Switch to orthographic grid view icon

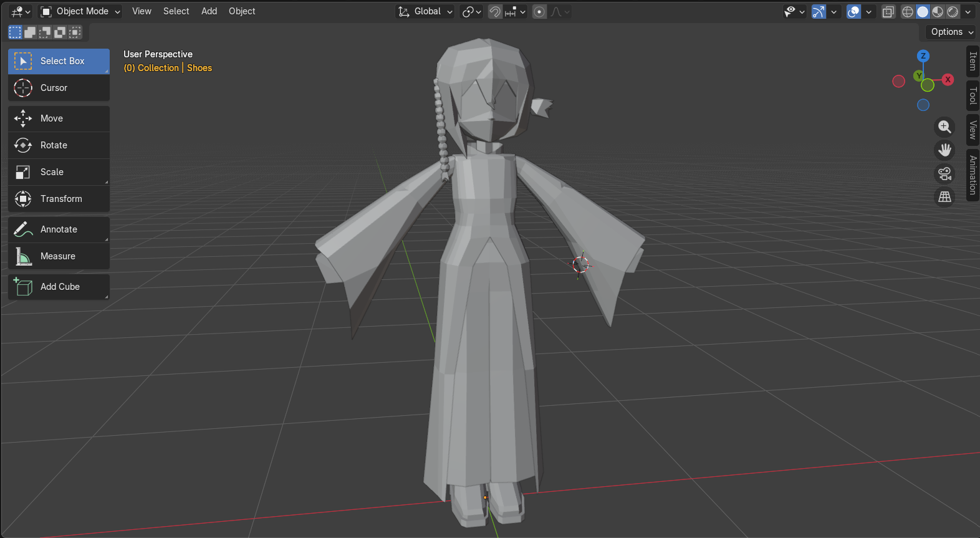click(x=945, y=197)
